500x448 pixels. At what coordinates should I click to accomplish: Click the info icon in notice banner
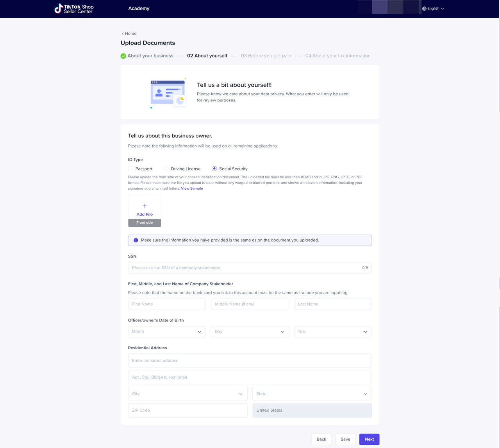(136, 240)
